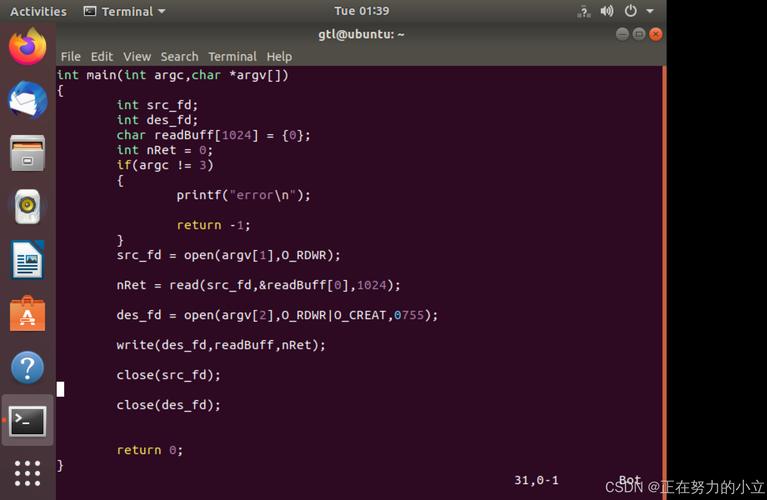Open the Search menu

(180, 57)
